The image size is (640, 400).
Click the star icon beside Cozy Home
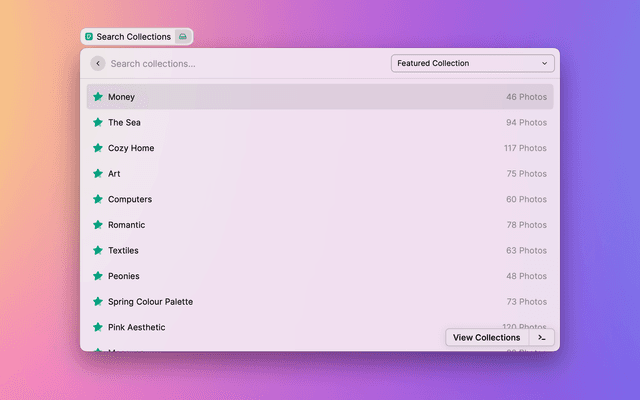point(98,148)
